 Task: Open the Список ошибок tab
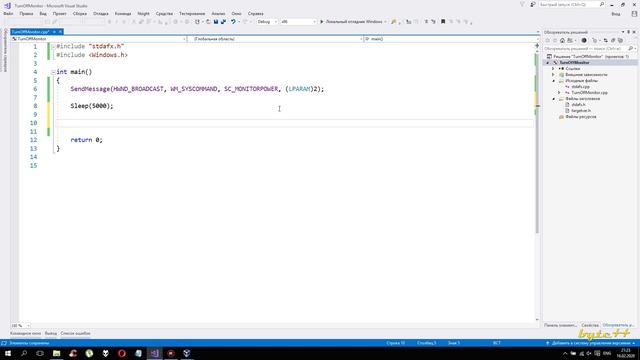pyautogui.click(x=76, y=333)
